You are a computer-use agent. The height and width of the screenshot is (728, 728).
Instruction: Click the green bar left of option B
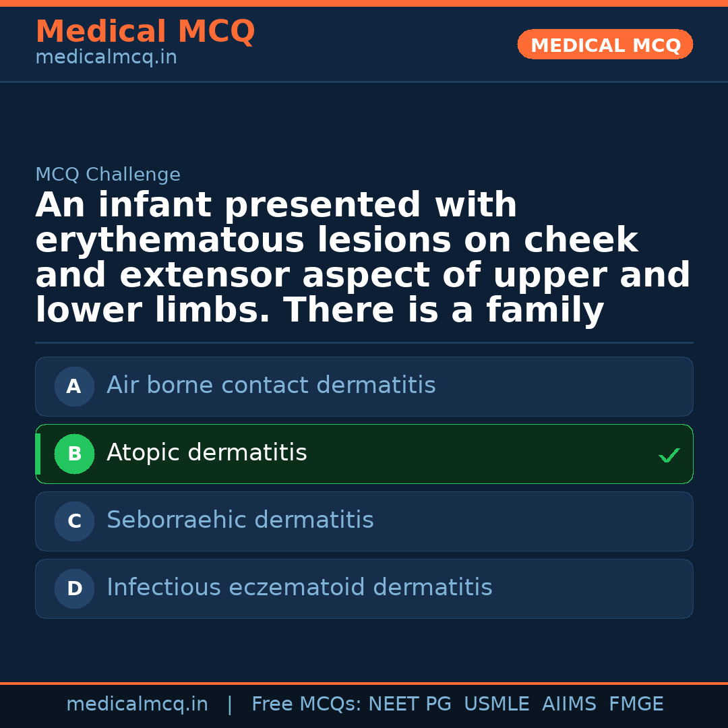tap(38, 454)
